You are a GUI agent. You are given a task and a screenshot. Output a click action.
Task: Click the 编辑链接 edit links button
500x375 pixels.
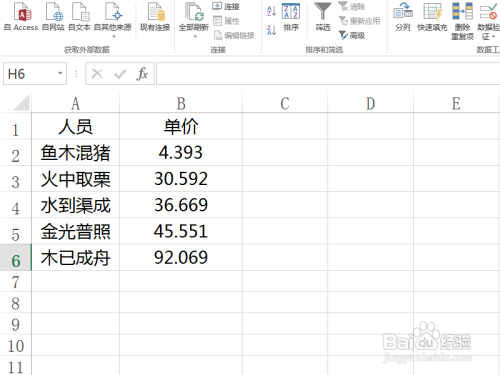click(234, 35)
